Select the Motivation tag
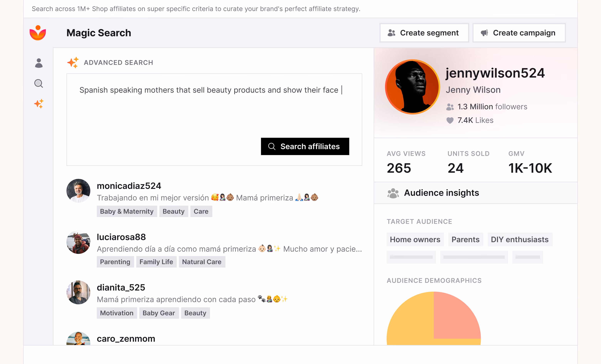601x364 pixels. 117,313
